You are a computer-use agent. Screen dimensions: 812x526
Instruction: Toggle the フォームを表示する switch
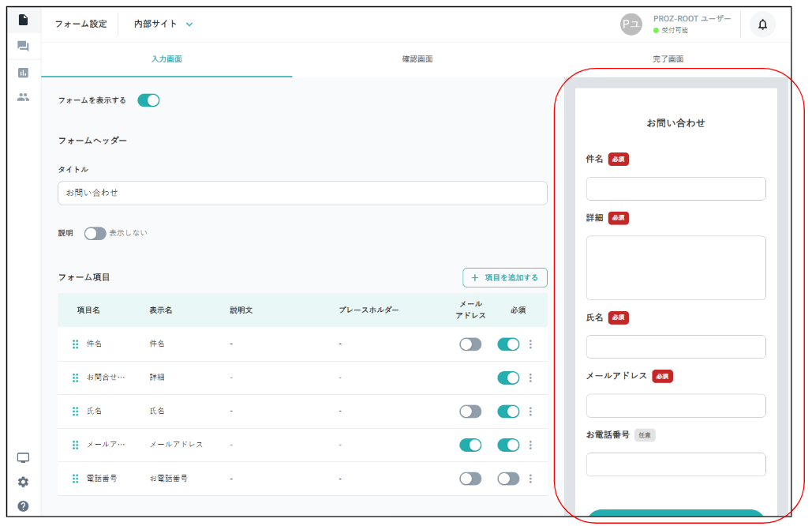148,100
